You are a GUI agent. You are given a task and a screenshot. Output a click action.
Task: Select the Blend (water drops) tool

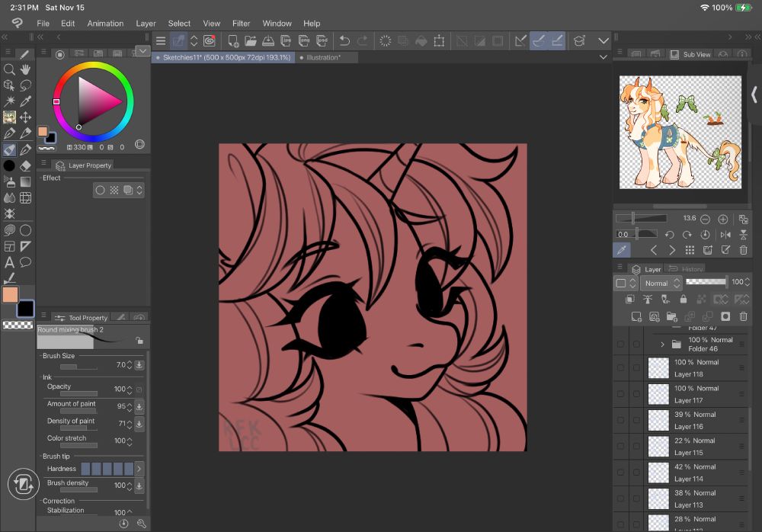(9, 198)
